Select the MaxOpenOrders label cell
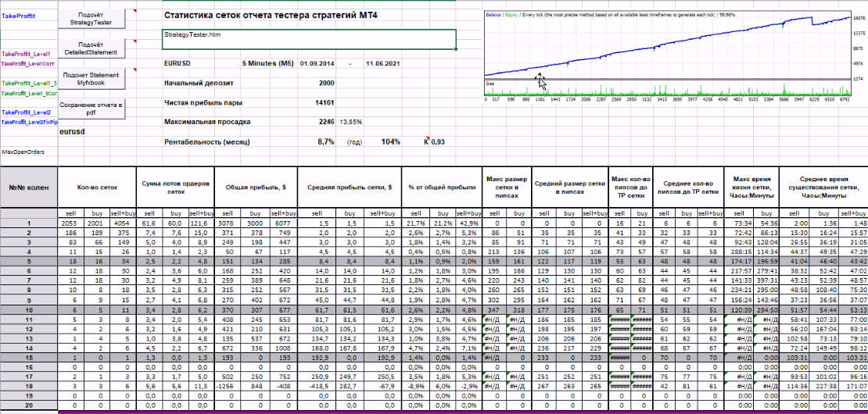 tap(23, 152)
